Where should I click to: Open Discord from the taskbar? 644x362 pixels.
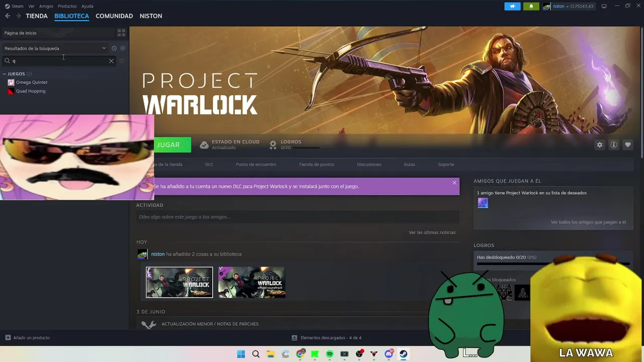tap(389, 354)
